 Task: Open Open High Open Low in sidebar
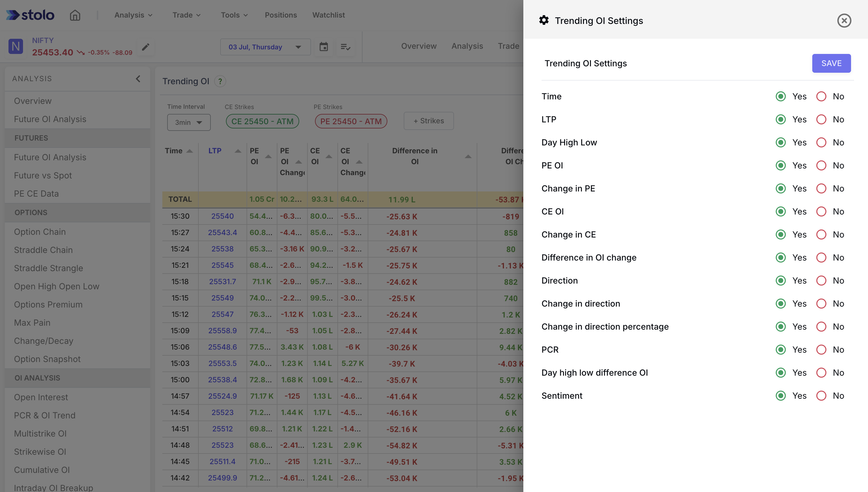[x=56, y=286]
